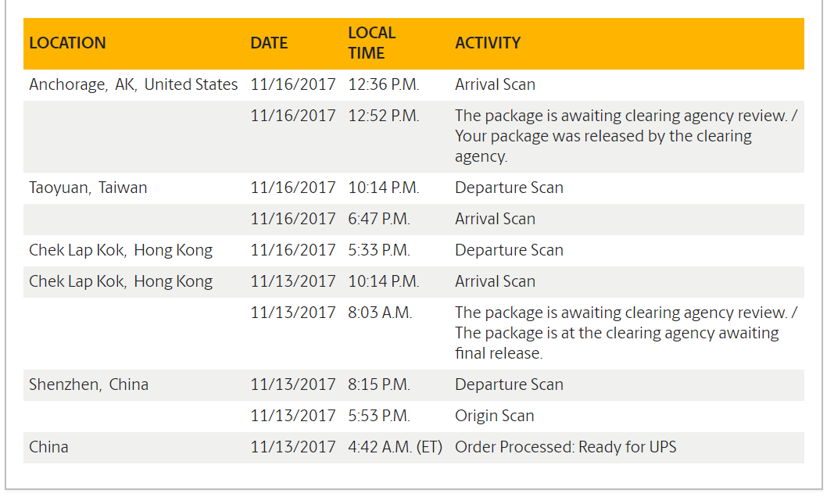Select the Arrival Scan in Anchorage row

[x=495, y=84]
